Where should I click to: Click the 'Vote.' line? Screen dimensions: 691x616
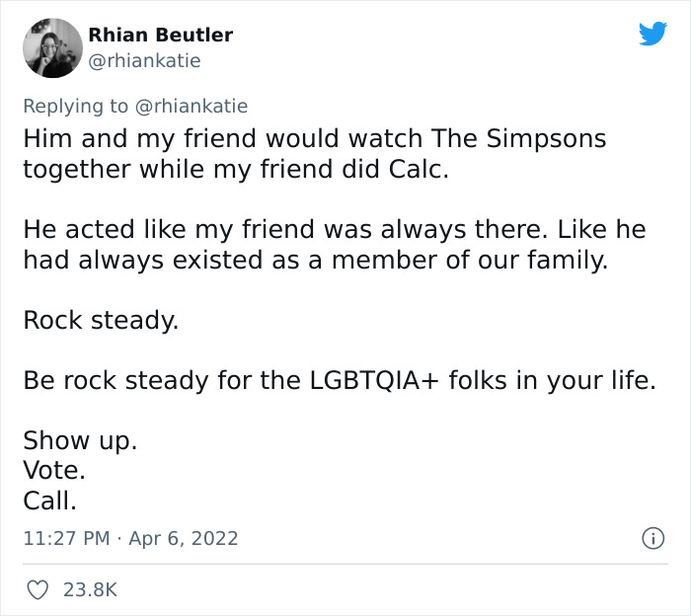point(54,471)
